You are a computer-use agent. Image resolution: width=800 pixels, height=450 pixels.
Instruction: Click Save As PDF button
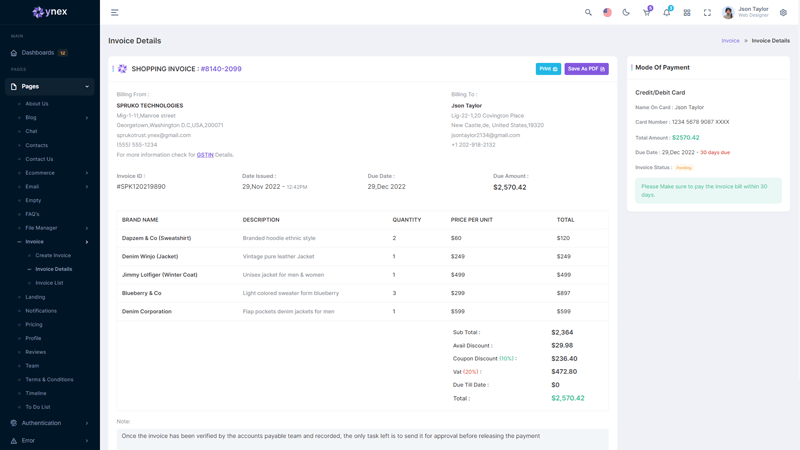tap(586, 69)
